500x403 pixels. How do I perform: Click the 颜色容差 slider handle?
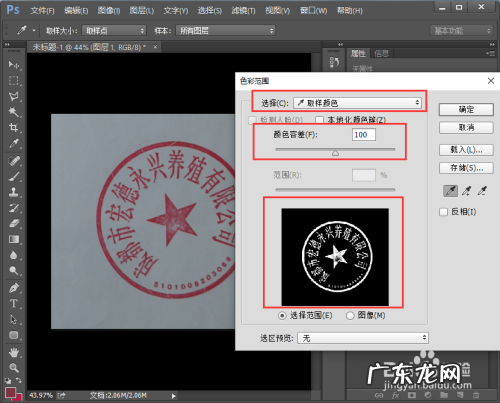point(335,153)
